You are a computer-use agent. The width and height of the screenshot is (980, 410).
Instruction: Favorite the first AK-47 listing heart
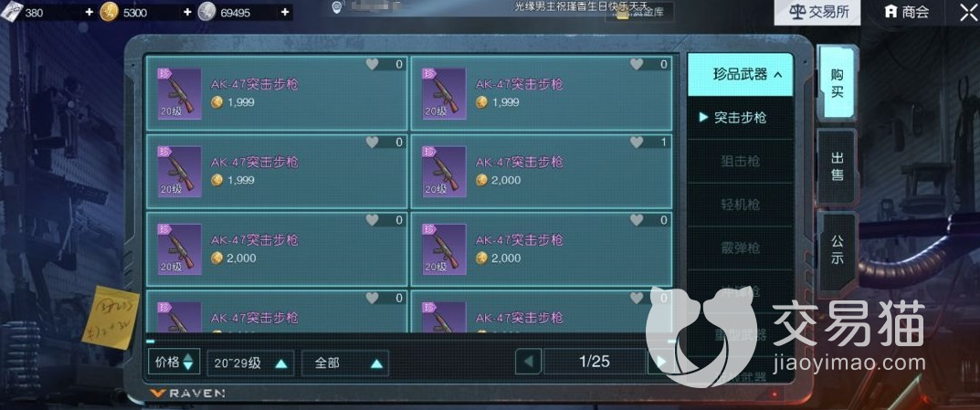click(373, 64)
